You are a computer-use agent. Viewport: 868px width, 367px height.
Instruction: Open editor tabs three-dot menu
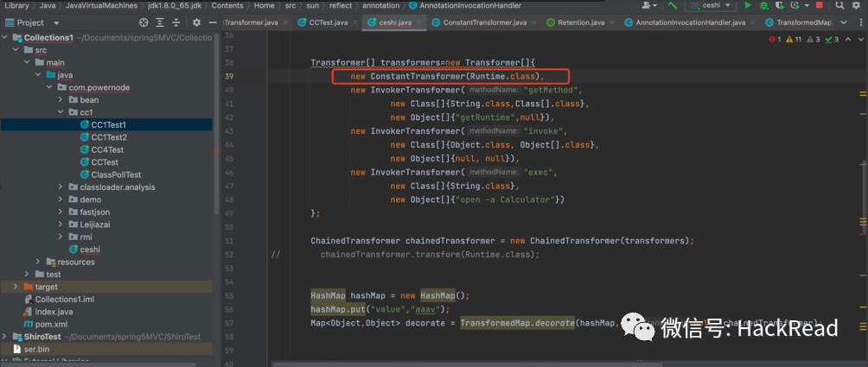coord(859,22)
